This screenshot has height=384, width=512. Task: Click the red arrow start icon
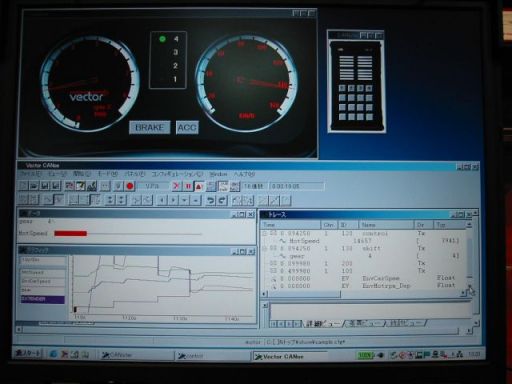176,186
